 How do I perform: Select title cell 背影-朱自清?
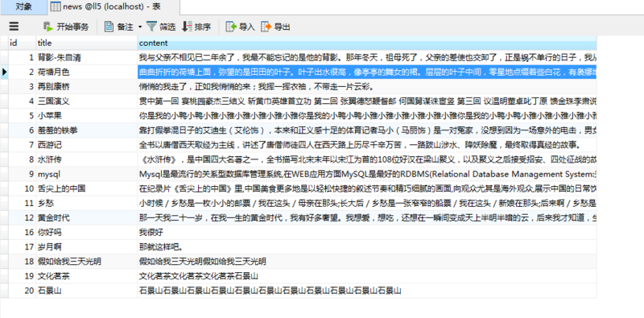click(x=87, y=57)
